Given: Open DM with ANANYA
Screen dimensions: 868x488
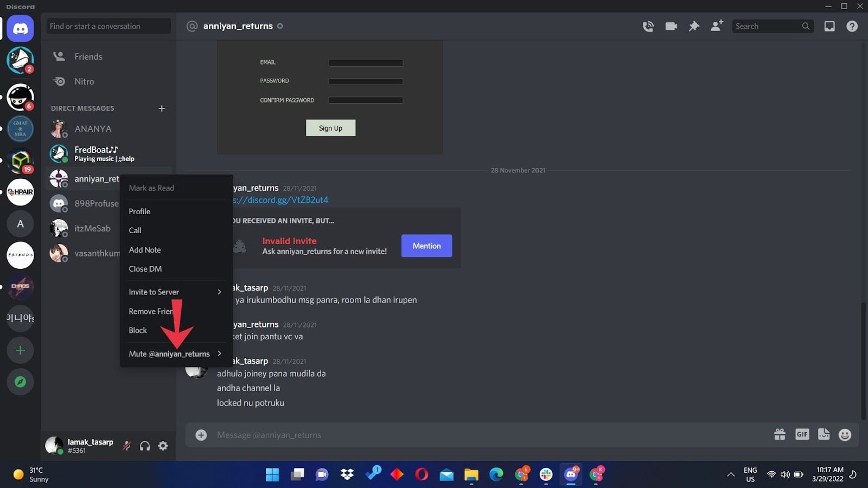Looking at the screenshot, I should click(108, 129).
